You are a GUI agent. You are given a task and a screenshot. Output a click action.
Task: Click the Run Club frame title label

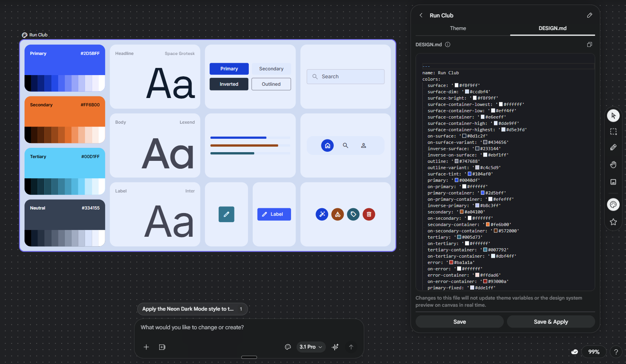(x=38, y=35)
